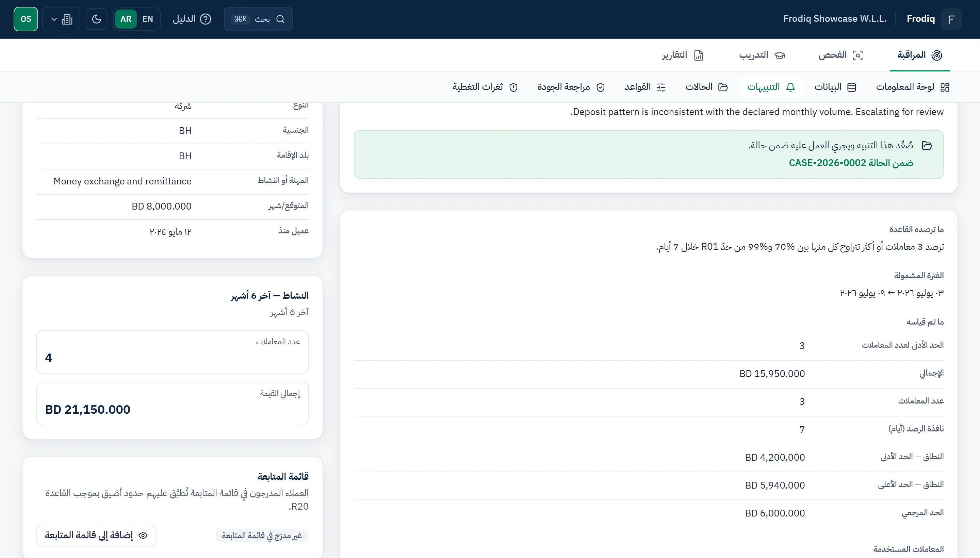The image size is (980, 558).
Task: Switch language to AR
Action: (126, 19)
